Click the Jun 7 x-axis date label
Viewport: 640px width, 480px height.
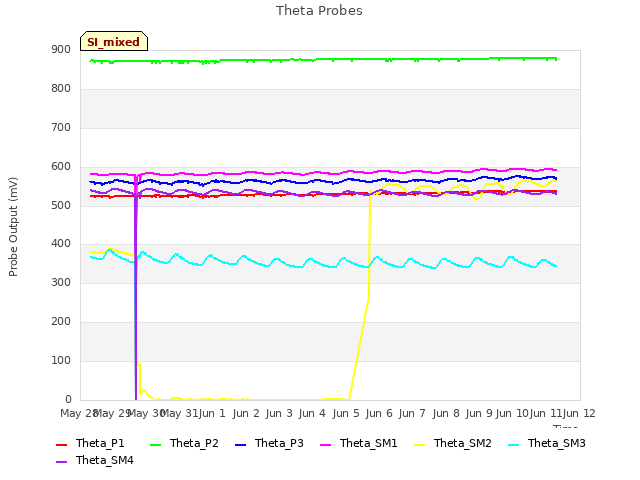click(412, 413)
